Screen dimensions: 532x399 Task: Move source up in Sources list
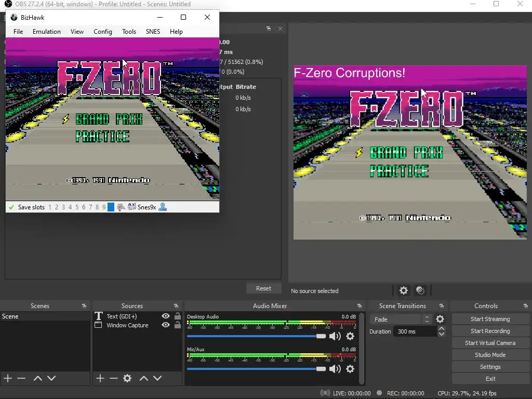144,378
